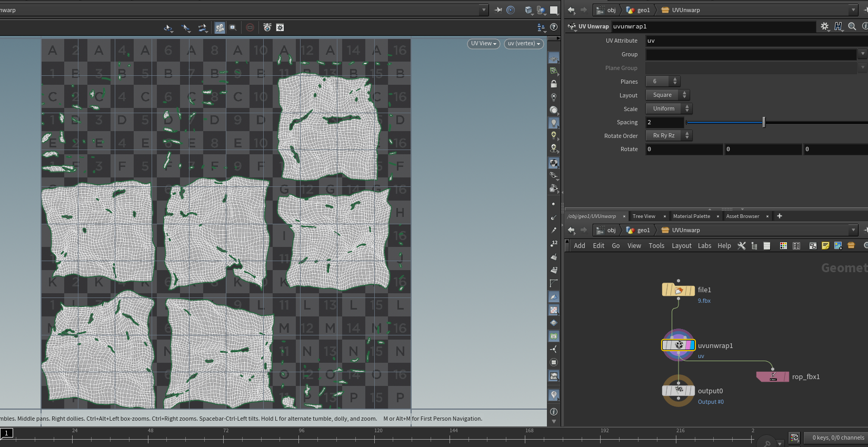Click the sticky note icon in network toolbar
868x447 pixels.
point(825,246)
